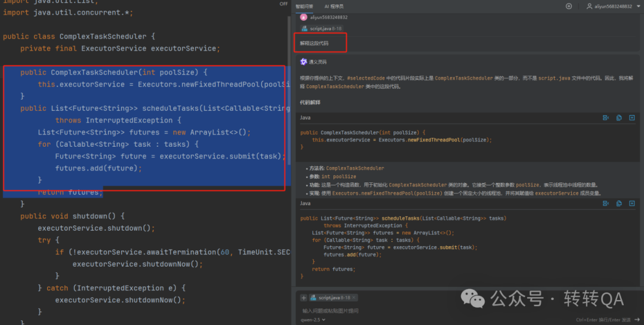Create new file from first Java block
Image resolution: width=644 pixels, height=325 pixels.
coord(631,117)
